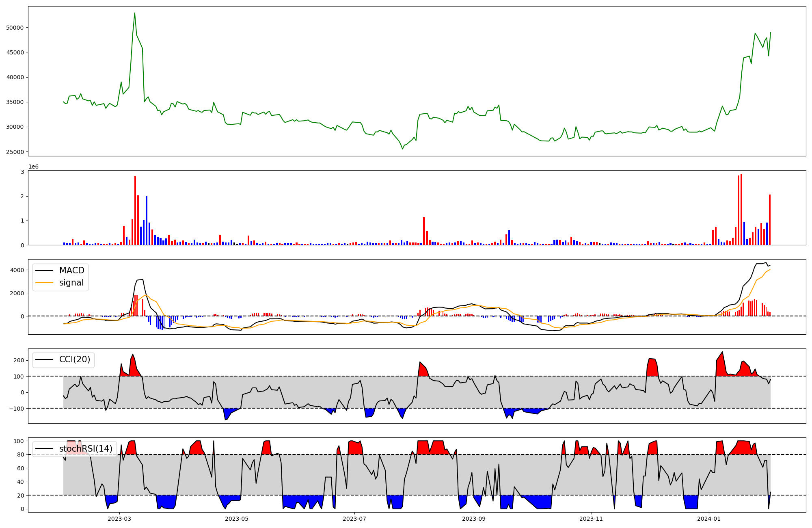
Task: Click the green price peak above 50000
Action: (x=135, y=14)
